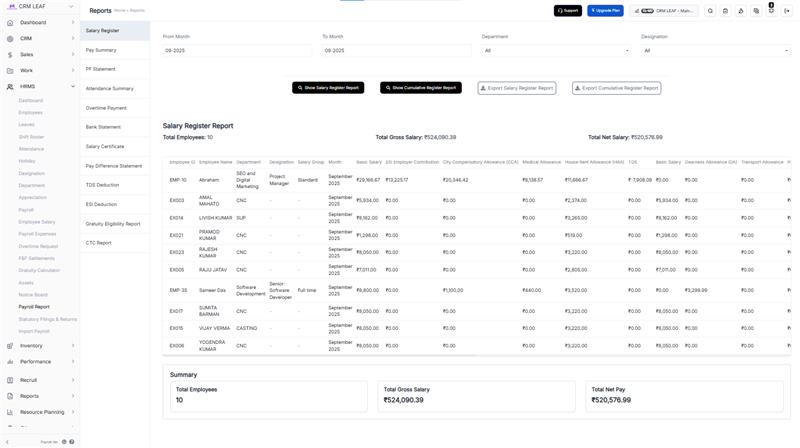800x448 pixels.
Task: Open the Overtime Payment report
Action: (115, 108)
